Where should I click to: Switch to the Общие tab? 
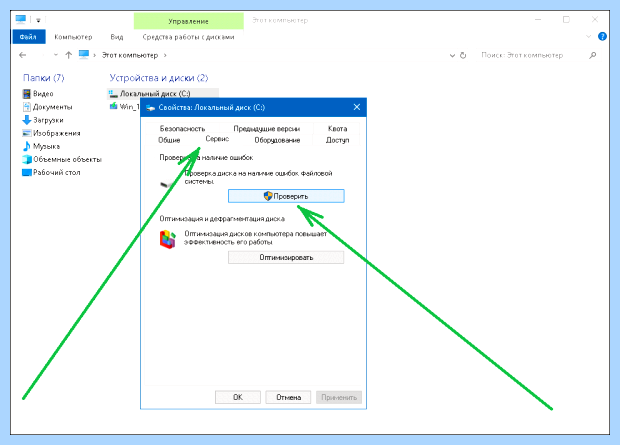coord(169,140)
